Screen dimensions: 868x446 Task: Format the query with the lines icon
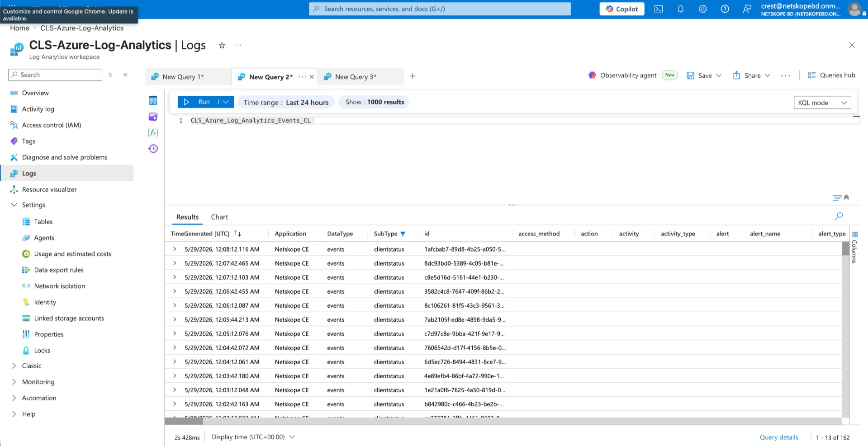(837, 197)
